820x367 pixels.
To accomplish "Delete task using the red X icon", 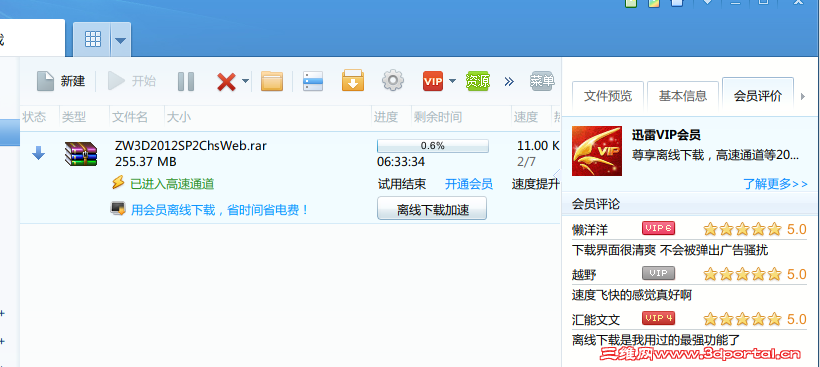I will point(226,82).
